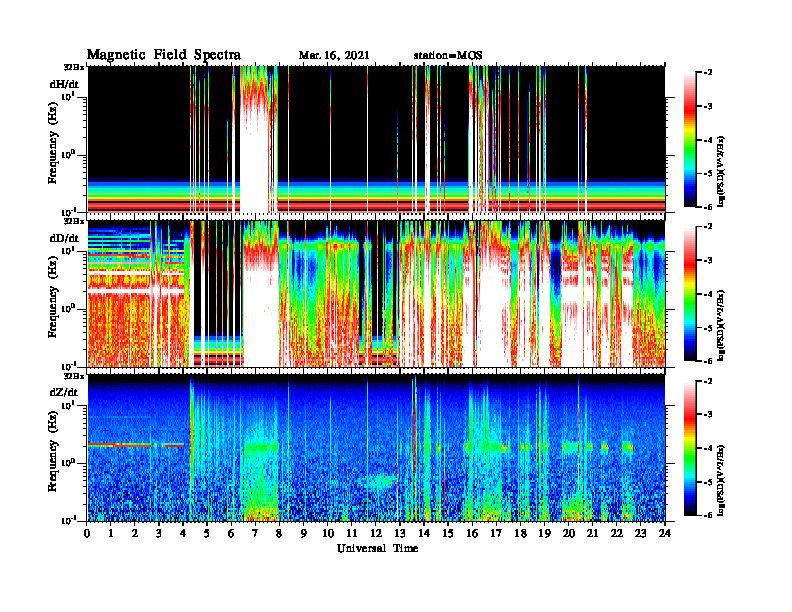Click the dH/dt spectrogram plot
792x612 pixels.
click(376, 139)
